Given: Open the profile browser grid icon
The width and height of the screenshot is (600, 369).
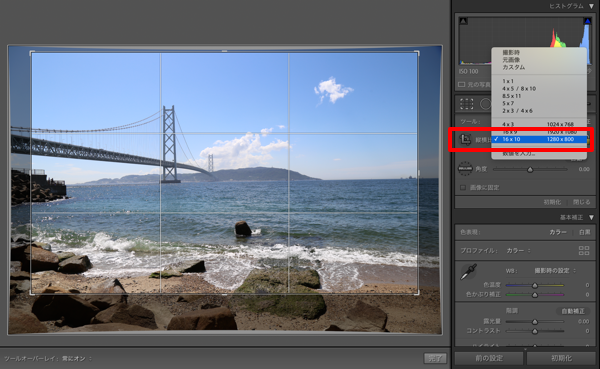Looking at the screenshot, I should pos(584,251).
